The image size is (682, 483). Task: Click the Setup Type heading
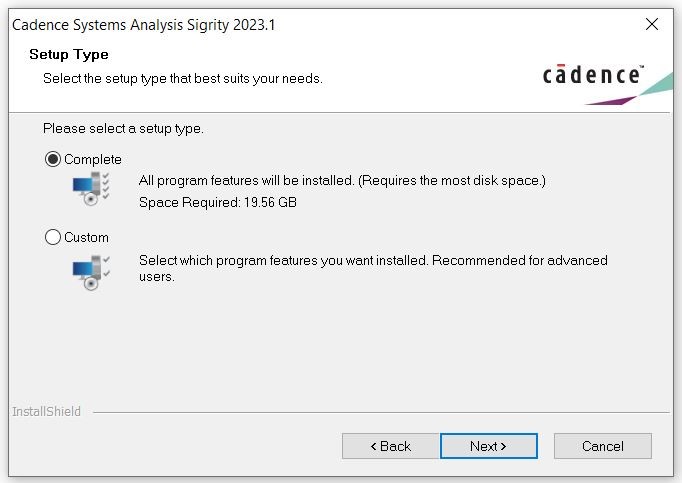click(69, 54)
